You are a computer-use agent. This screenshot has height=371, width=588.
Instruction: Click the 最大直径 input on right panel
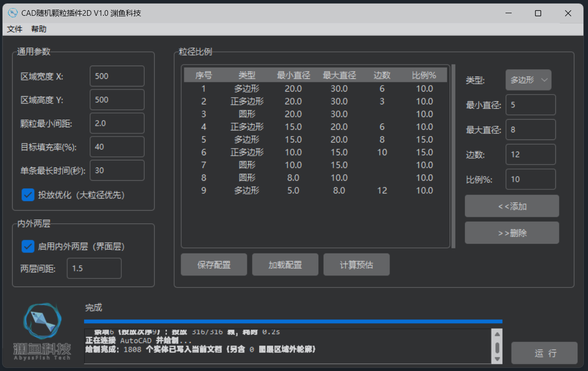point(530,130)
